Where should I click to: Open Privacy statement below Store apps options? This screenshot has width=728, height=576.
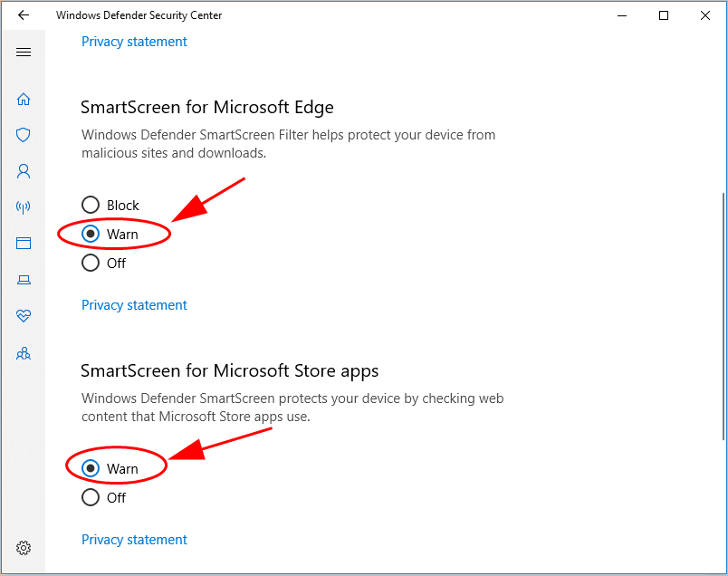(134, 540)
